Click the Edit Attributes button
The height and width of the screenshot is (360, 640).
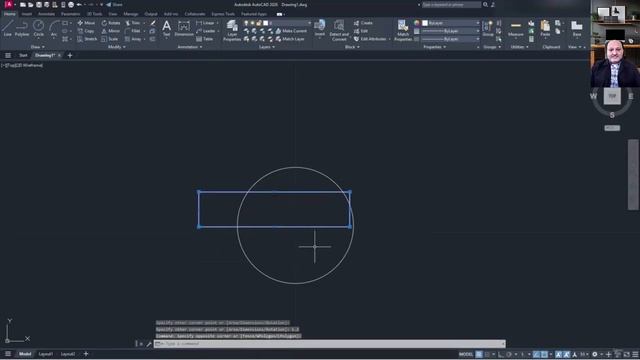370,39
